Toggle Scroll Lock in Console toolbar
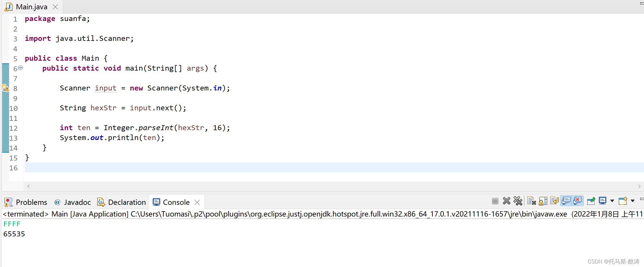 coord(543,201)
